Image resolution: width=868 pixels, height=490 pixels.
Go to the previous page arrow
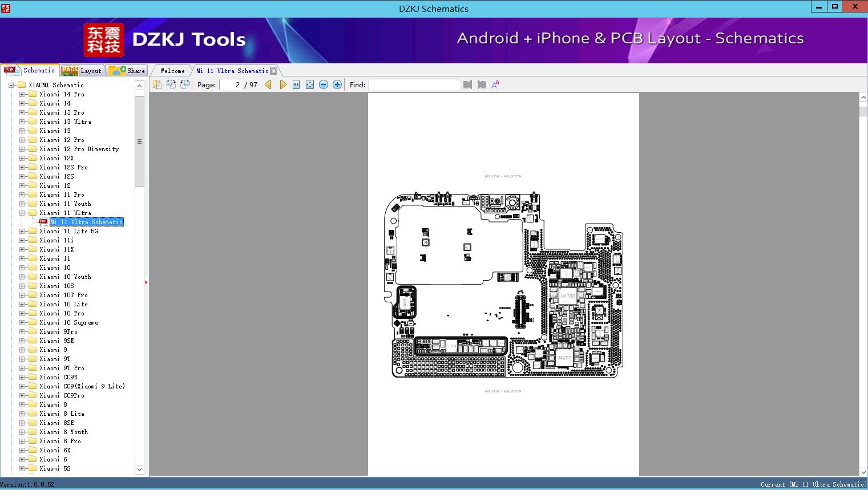tap(268, 84)
